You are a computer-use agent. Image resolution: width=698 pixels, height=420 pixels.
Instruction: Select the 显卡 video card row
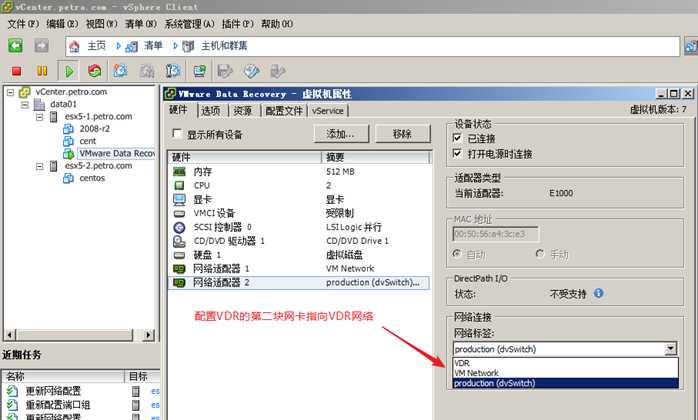pos(298,199)
